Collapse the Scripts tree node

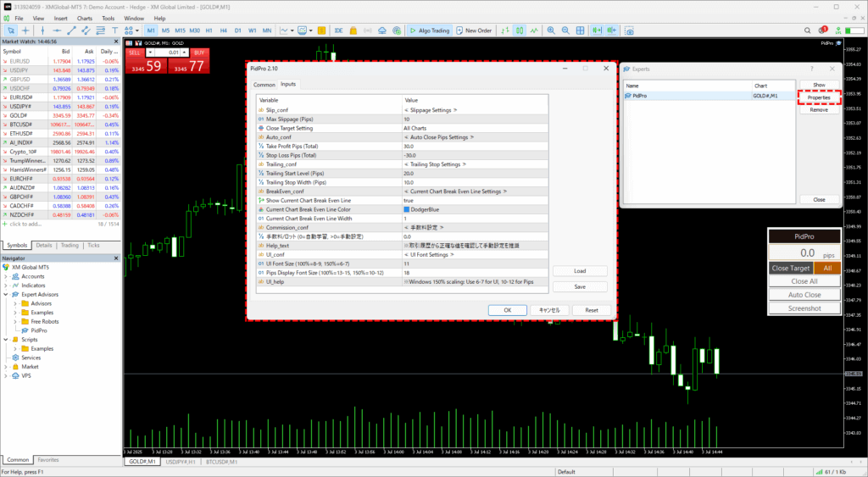click(6, 339)
